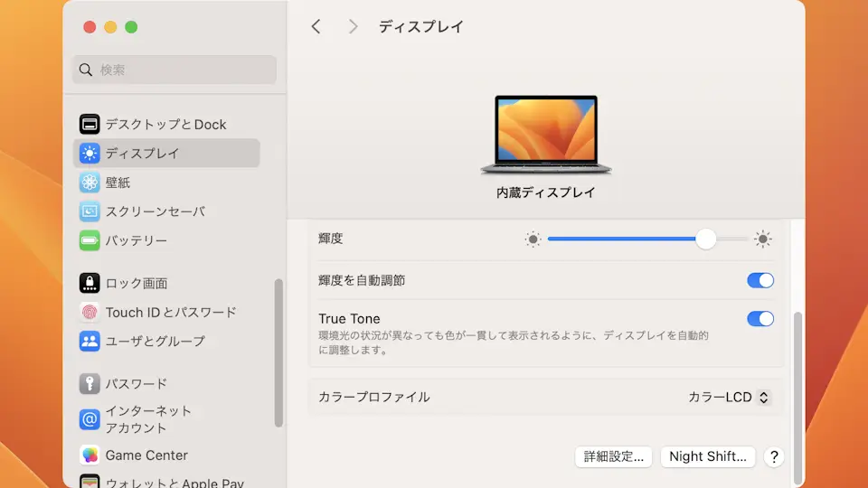The image size is (868, 488).
Task: Click the Game Center icon
Action: coord(90,455)
